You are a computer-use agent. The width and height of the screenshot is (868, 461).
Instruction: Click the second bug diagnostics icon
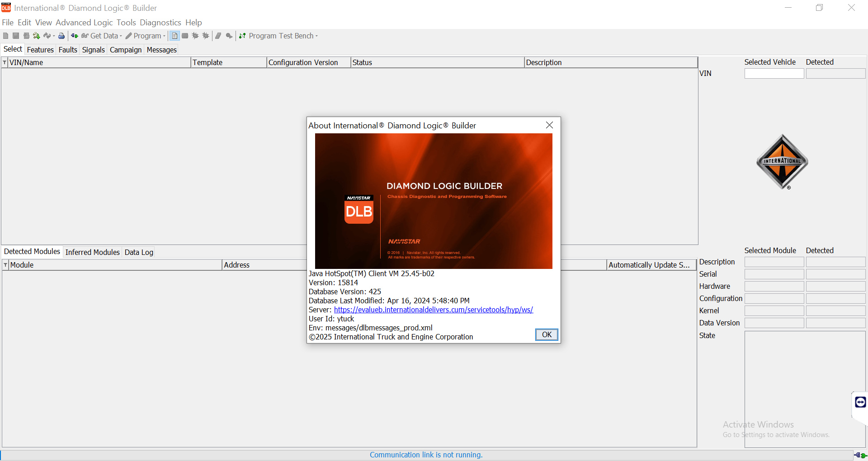point(206,36)
